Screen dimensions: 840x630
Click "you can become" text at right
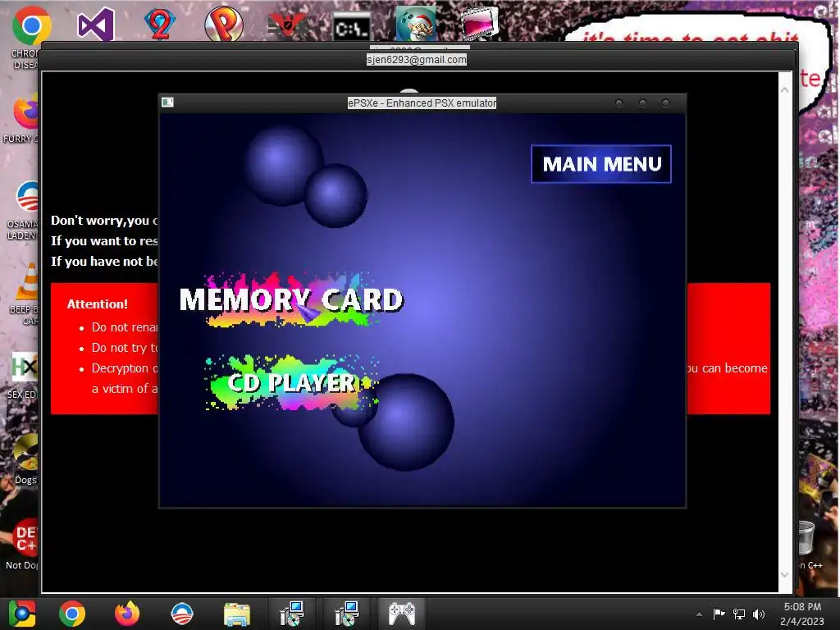coord(728,368)
